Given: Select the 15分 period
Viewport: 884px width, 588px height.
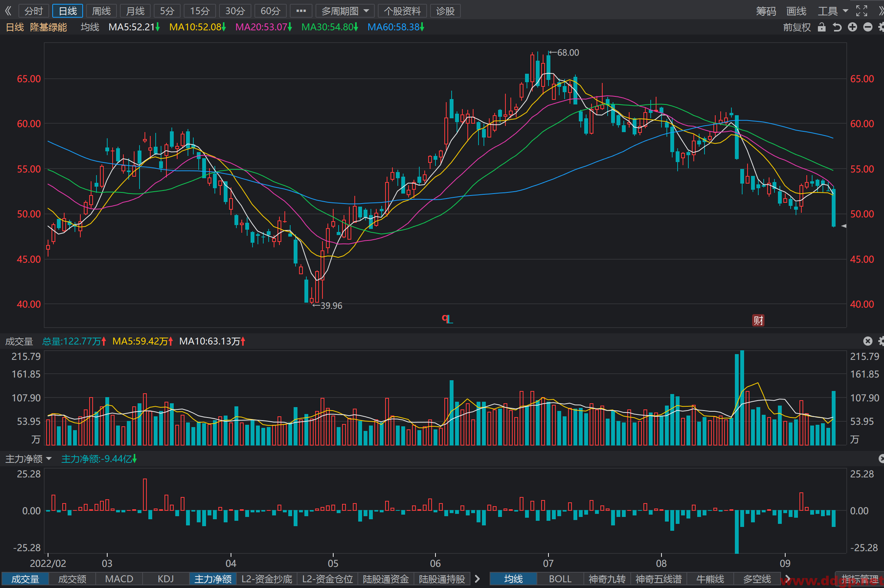Looking at the screenshot, I should [x=200, y=11].
